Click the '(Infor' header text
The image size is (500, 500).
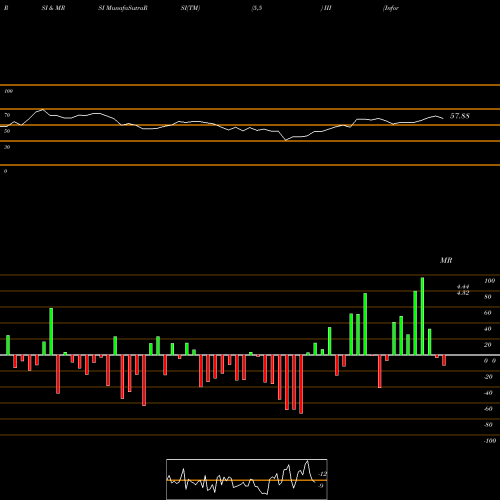[x=391, y=8]
